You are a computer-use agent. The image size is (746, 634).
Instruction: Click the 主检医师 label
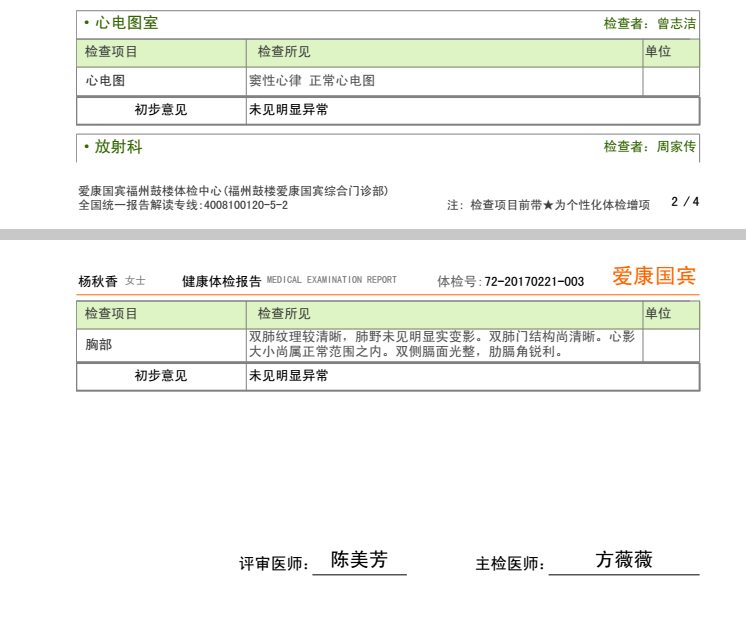(510, 564)
